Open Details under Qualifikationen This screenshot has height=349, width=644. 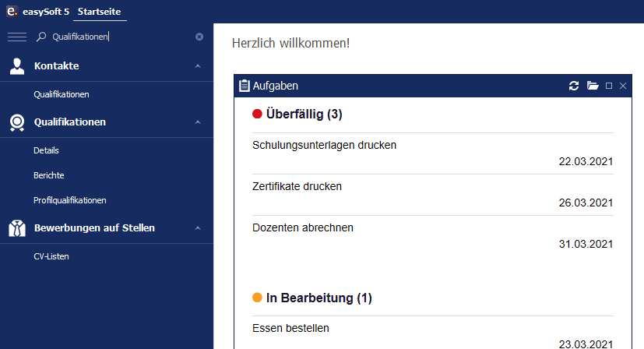pos(46,150)
